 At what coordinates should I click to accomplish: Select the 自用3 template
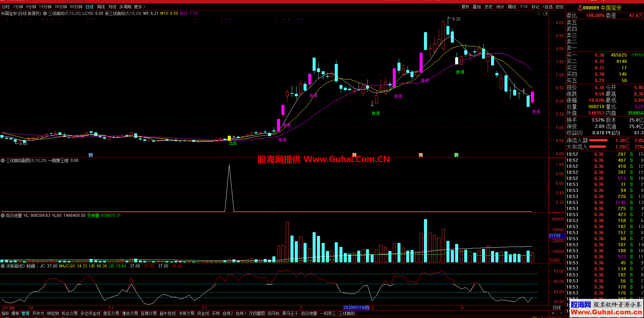click(241, 313)
